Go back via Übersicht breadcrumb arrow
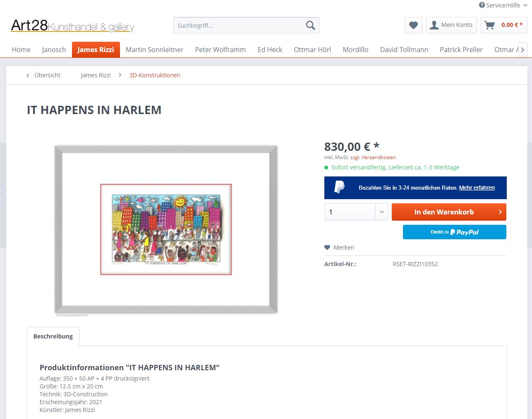The width and height of the screenshot is (532, 419). click(x=28, y=75)
